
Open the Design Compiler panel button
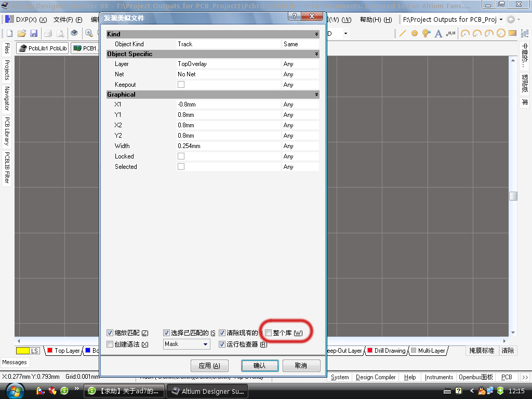click(376, 377)
